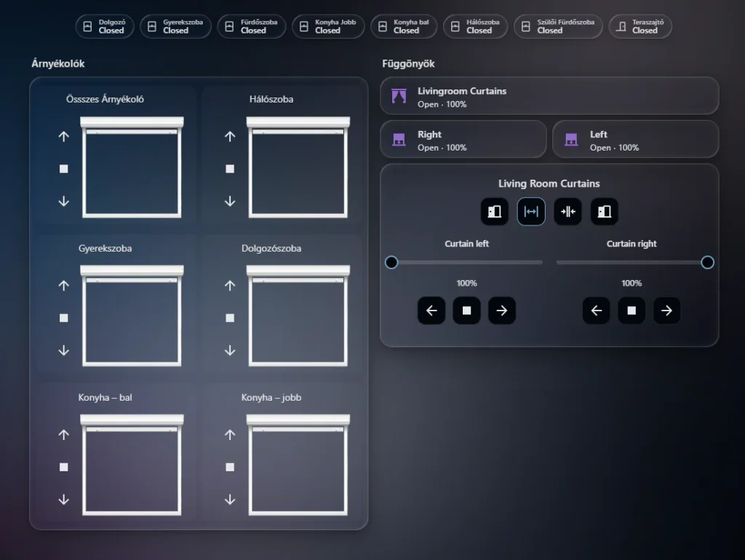Open the Konyha bal Closed status chip
This screenshot has width=745, height=560.
(404, 26)
